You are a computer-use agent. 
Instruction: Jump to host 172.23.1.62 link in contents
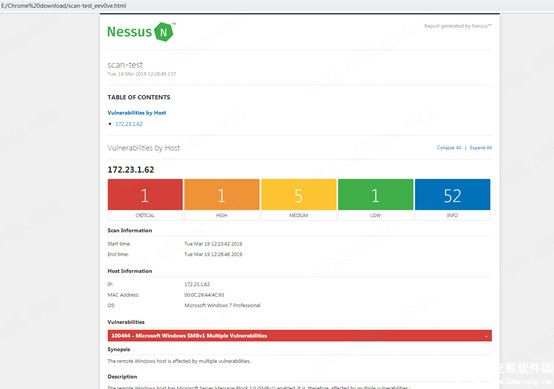(129, 124)
